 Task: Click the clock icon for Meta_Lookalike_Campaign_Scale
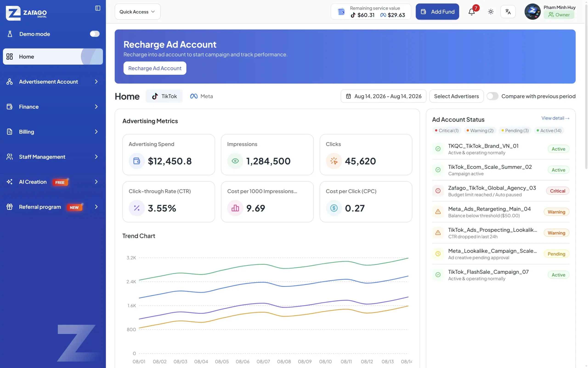tap(438, 254)
